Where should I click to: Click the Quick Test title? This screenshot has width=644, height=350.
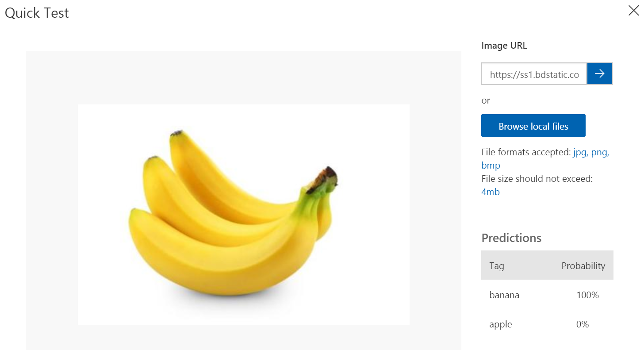[37, 13]
